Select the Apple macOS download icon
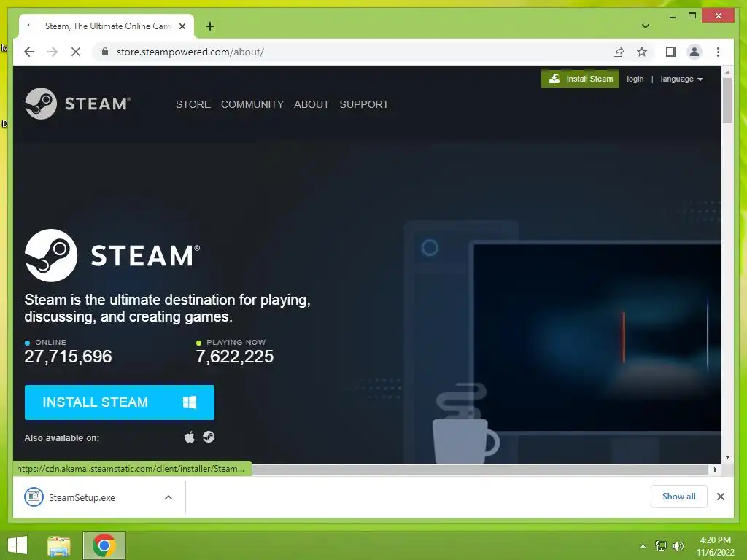 [190, 437]
